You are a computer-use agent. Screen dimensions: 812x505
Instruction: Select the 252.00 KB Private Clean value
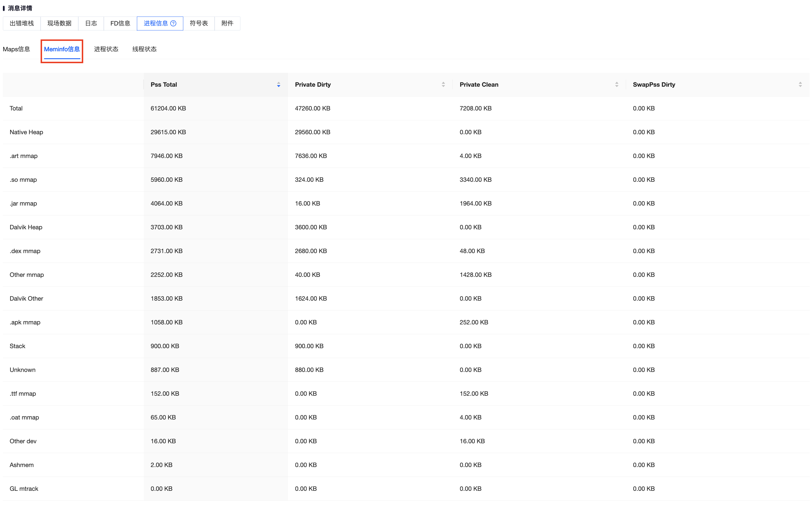click(474, 322)
